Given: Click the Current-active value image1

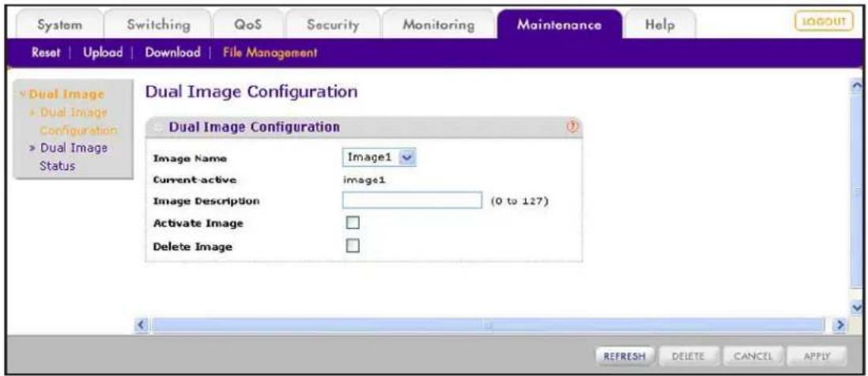Looking at the screenshot, I should point(364,180).
